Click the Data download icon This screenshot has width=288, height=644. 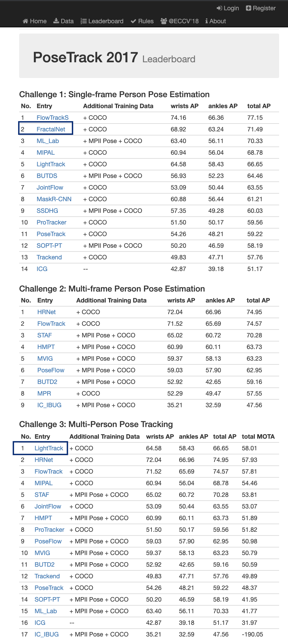[x=56, y=21]
